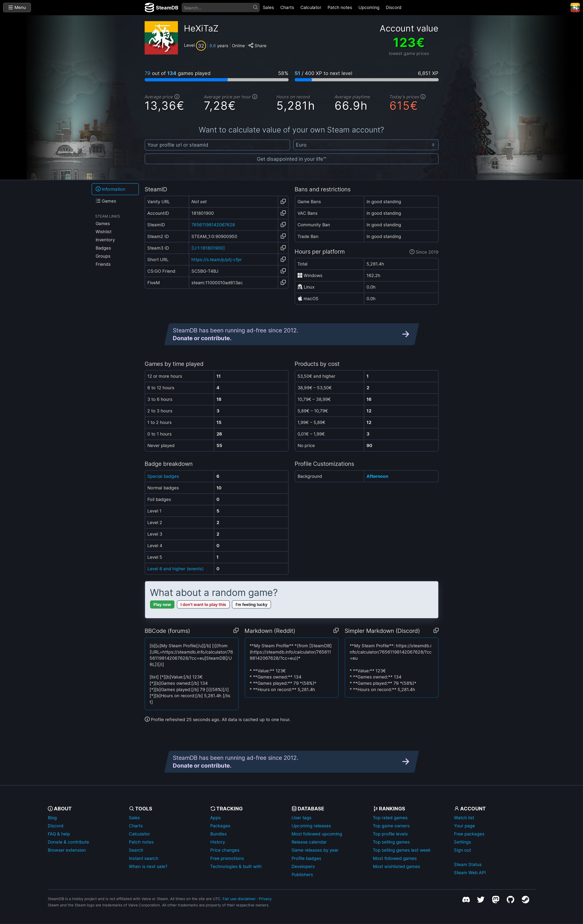Click the XP to next level progress bar

point(366,80)
